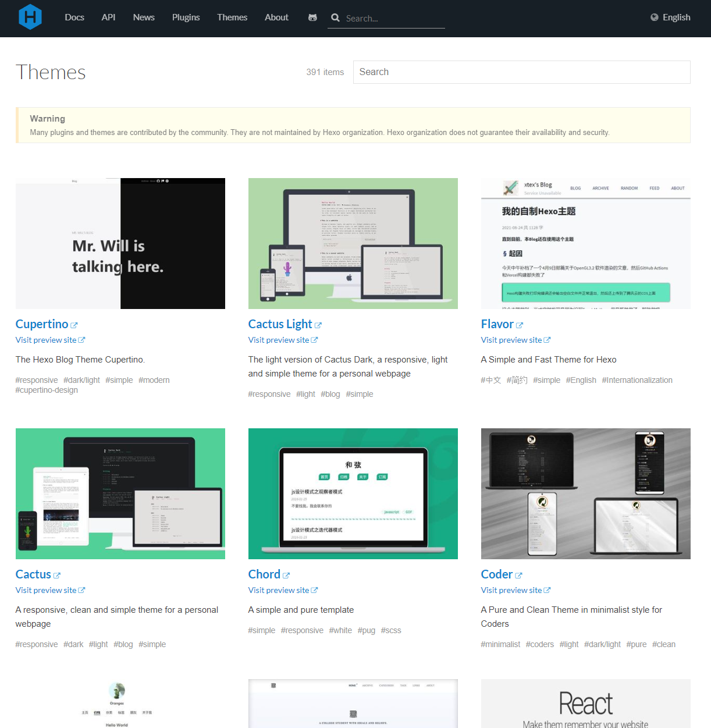
Task: Click the React theme thumbnail at the bottom
Action: click(x=586, y=703)
